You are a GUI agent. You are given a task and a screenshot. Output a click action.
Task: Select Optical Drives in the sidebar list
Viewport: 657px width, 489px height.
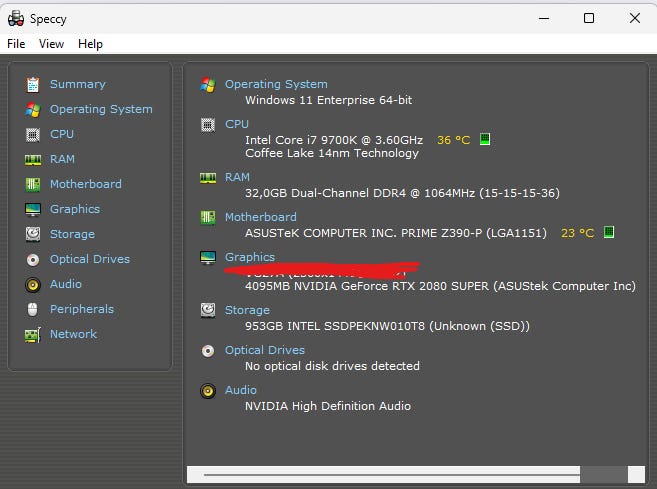coord(90,259)
